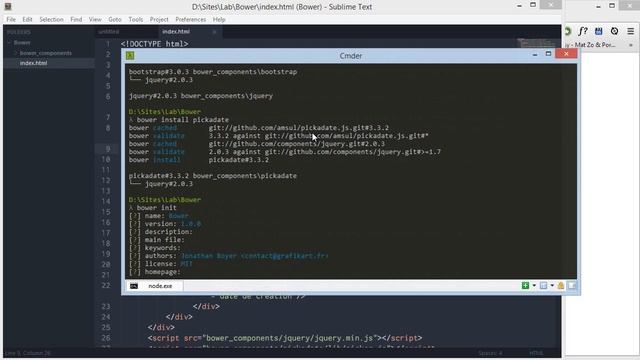Viewport: 640px width, 360px height.
Task: Expand the bower_components folder
Action: [x=16, y=53]
